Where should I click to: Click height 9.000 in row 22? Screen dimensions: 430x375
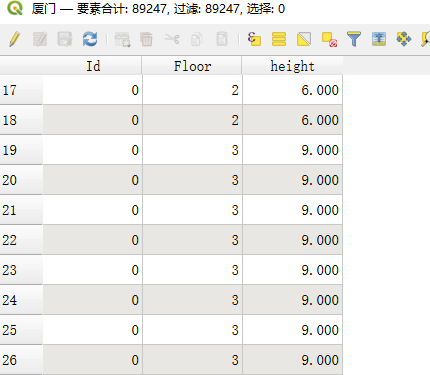pos(293,240)
